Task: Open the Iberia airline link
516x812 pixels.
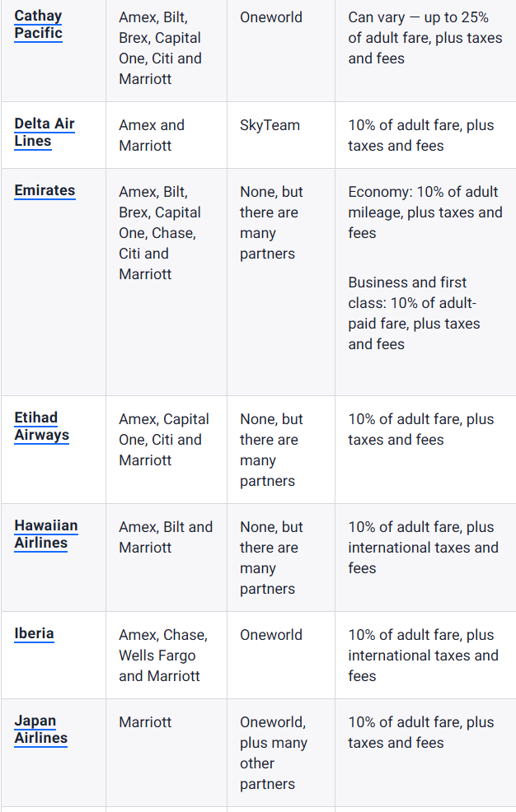Action: (x=34, y=633)
